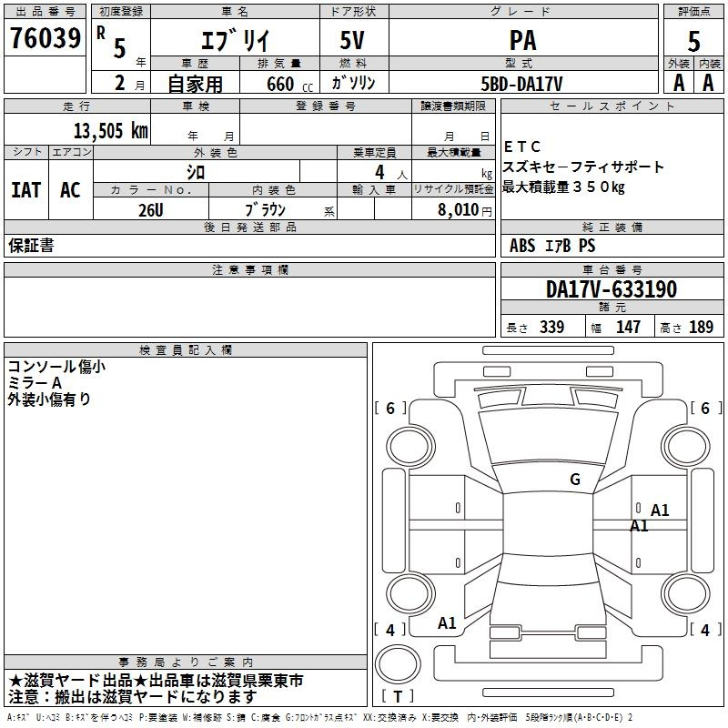Select the model code 5BD-DA17V

coord(521,84)
